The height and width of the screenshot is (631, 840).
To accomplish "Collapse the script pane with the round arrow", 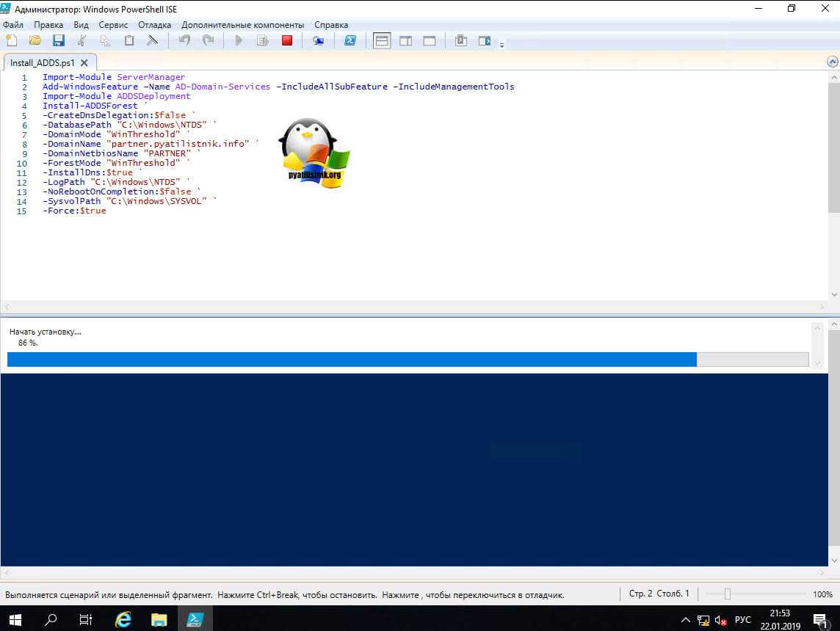I will point(833,62).
